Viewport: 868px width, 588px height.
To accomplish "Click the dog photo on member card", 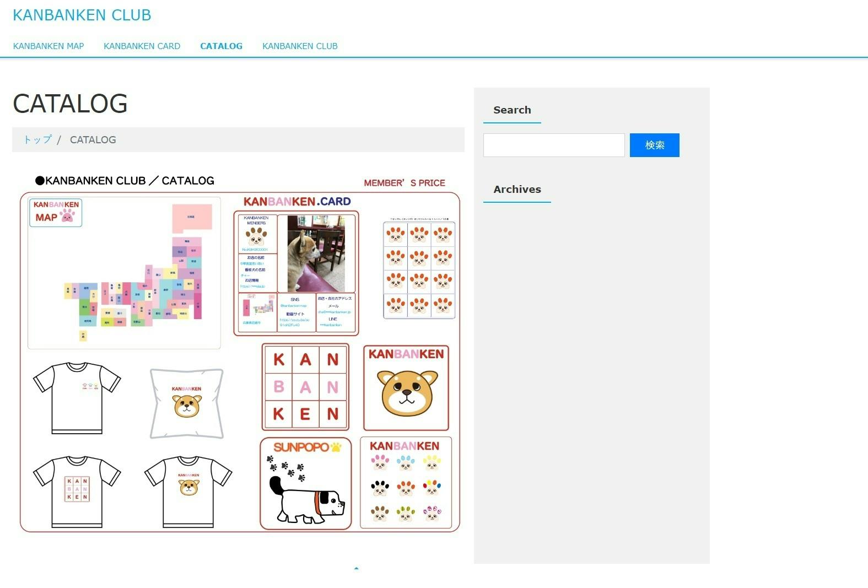I will coord(316,253).
